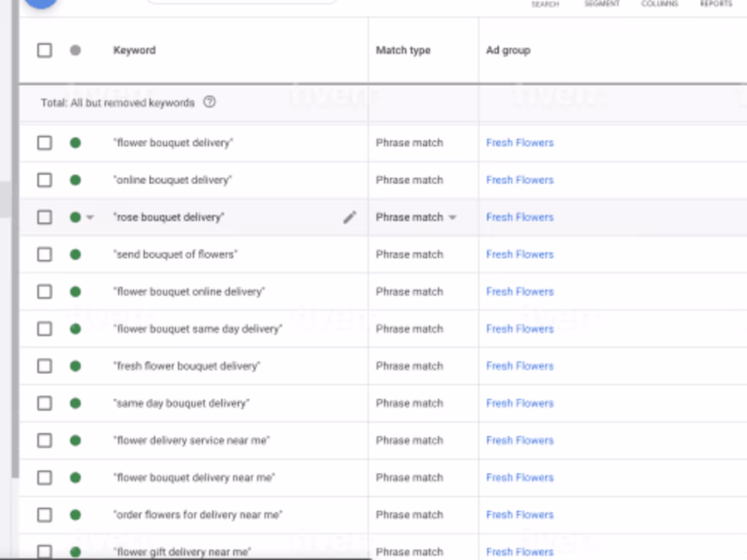
Task: Click status dot for online bouquet delivery
Action: 75,180
